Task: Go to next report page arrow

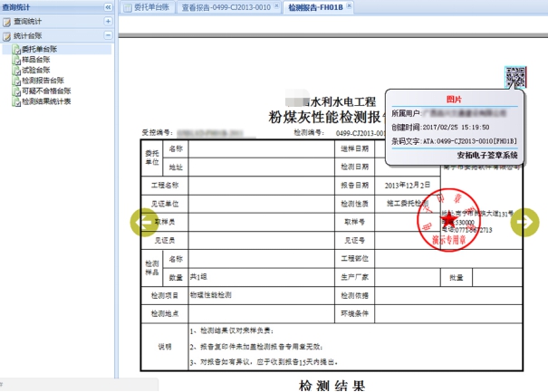Action: (x=525, y=223)
